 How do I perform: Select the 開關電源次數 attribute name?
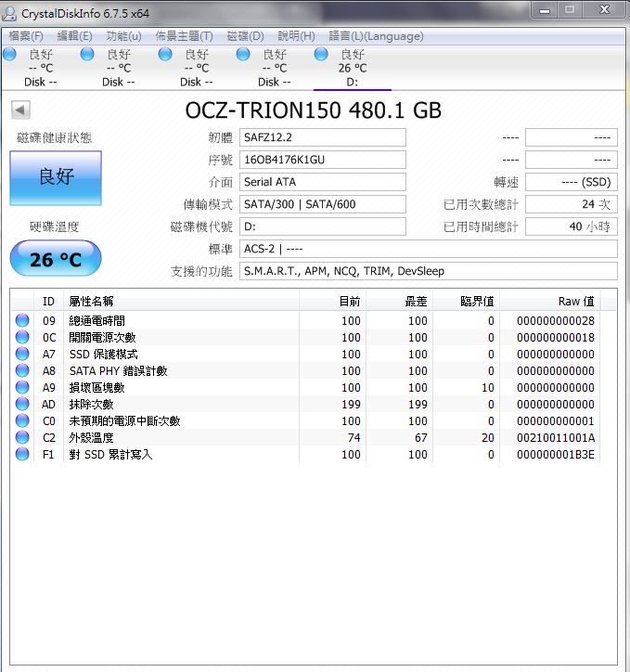tap(102, 337)
